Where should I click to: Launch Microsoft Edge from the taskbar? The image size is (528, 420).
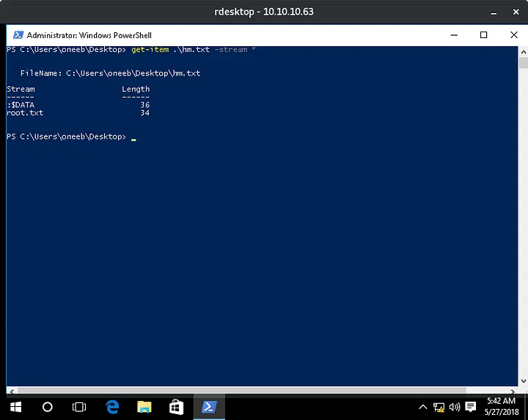pos(112,407)
